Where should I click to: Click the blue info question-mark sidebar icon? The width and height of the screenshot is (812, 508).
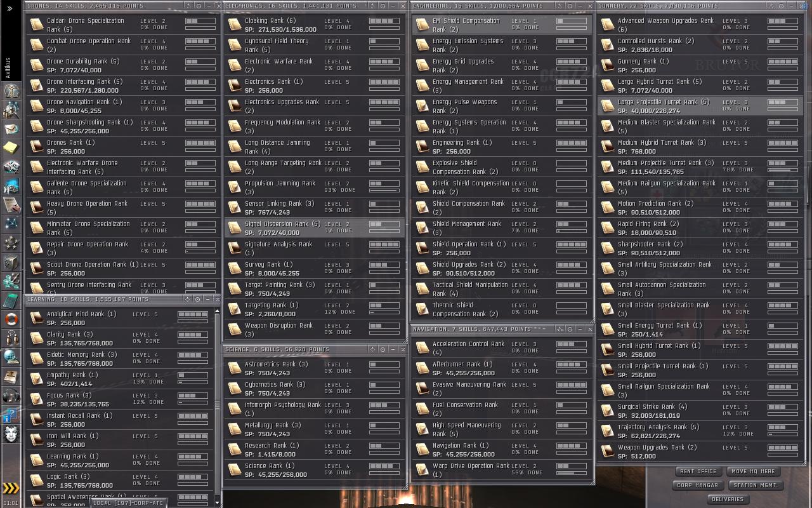[x=11, y=415]
